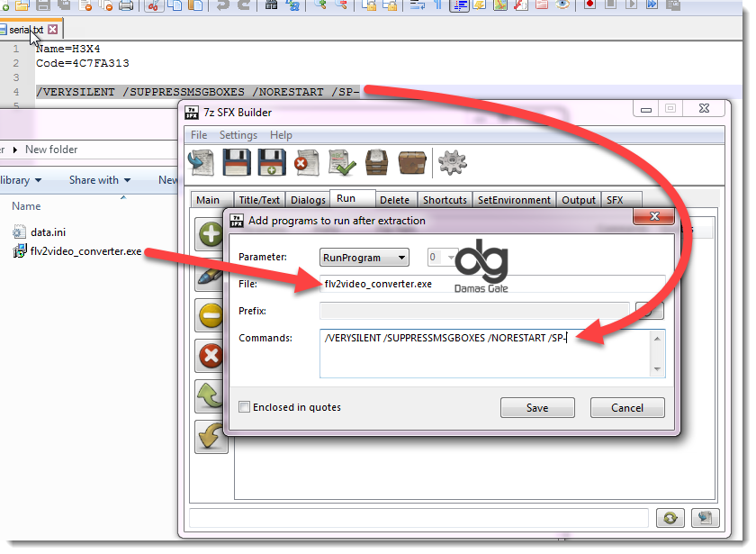Open the File menu in 7z SFX Builder
The image size is (756, 554).
pos(199,135)
